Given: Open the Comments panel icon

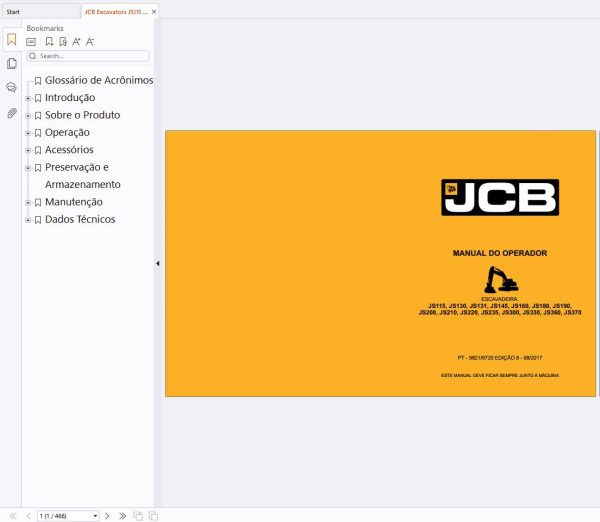Looking at the screenshot, I should click(11, 88).
